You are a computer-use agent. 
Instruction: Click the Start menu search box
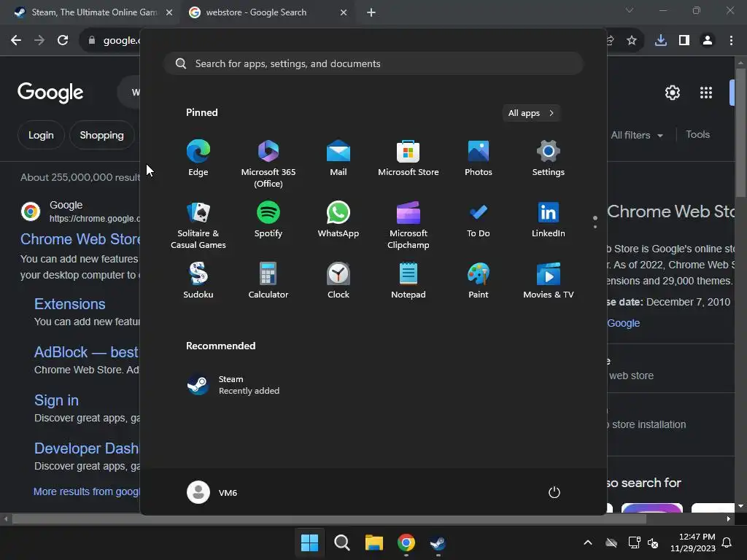(373, 63)
